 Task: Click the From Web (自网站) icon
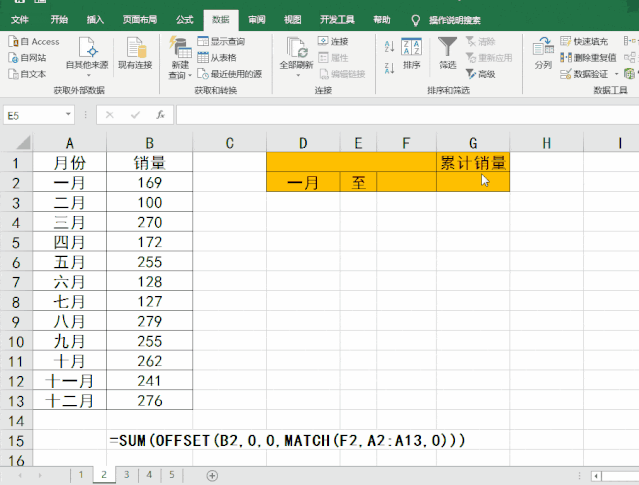[x=11, y=58]
